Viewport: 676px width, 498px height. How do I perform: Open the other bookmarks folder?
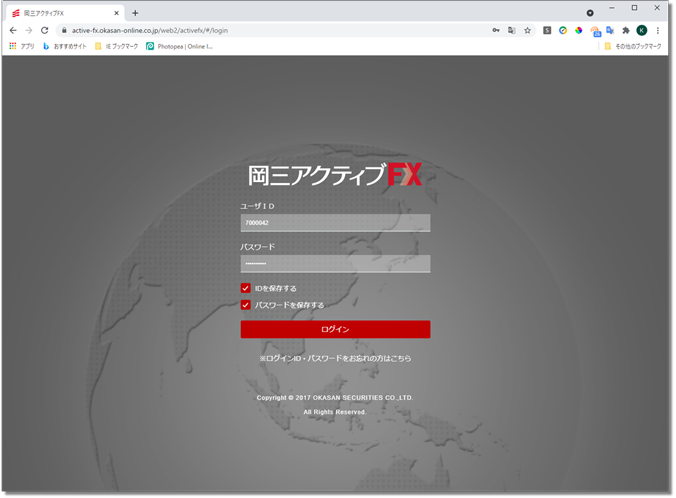pyautogui.click(x=633, y=46)
